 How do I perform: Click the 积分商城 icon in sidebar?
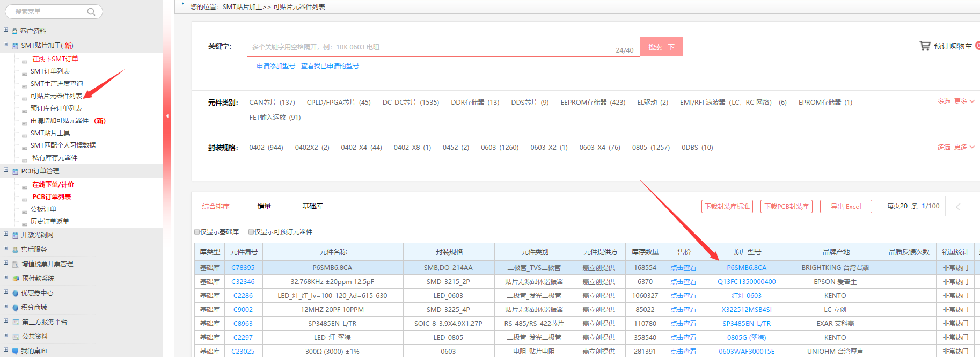tap(15, 308)
